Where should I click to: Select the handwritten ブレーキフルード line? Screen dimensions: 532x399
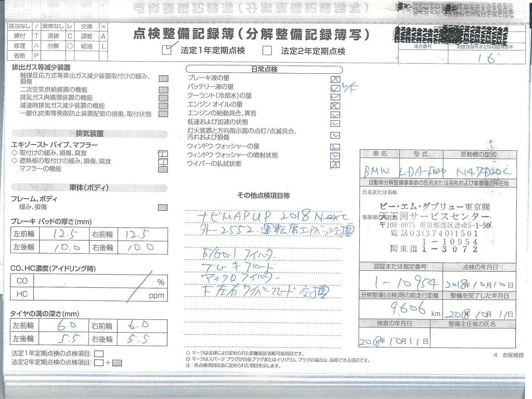[x=237, y=266]
